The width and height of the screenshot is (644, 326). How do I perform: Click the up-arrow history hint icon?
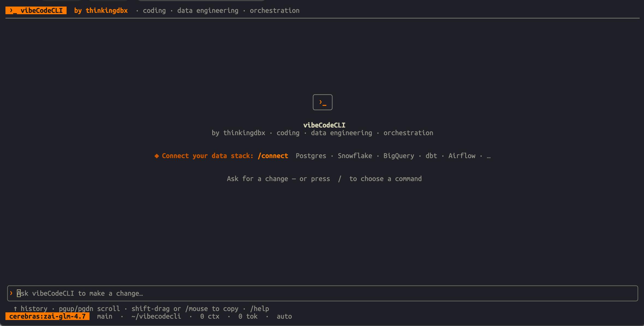click(15, 309)
